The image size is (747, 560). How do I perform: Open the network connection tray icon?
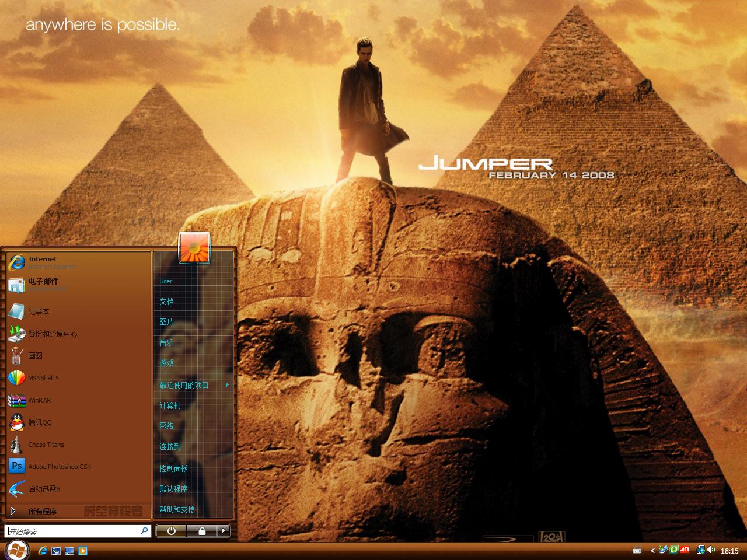click(700, 549)
